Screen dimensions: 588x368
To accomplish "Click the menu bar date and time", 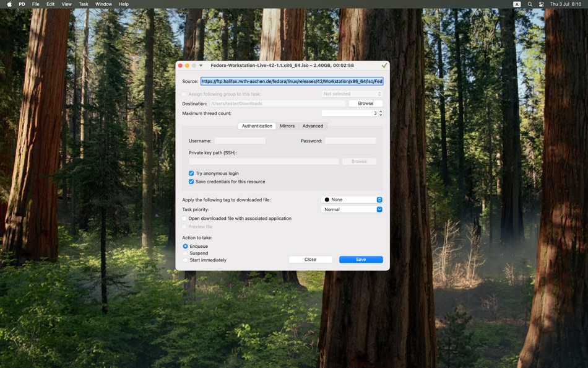I will [566, 4].
